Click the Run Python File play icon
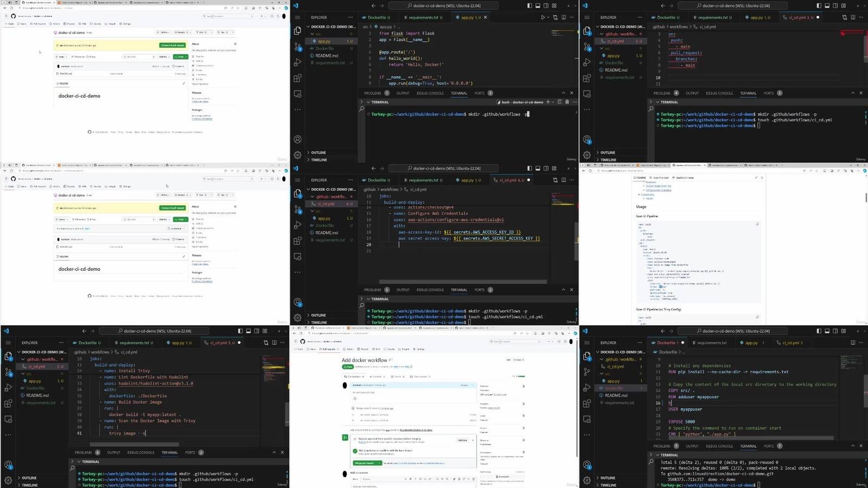 (542, 17)
